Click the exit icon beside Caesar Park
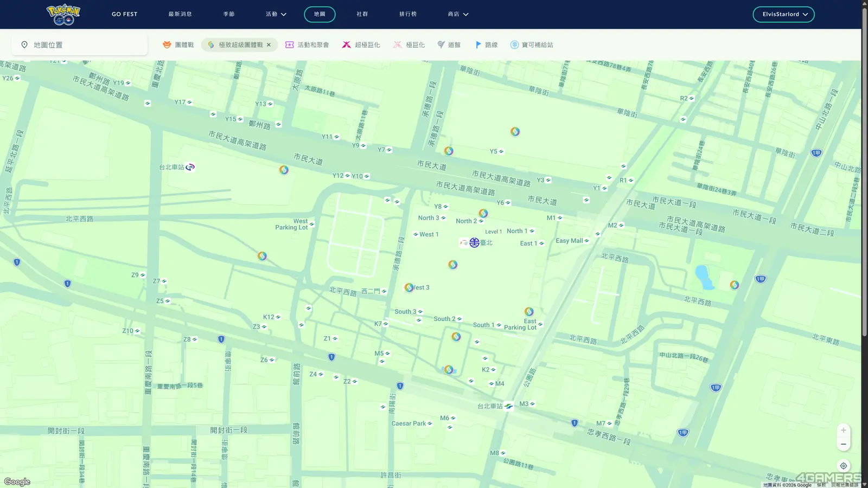Viewport: 868px width, 488px height. [430, 423]
